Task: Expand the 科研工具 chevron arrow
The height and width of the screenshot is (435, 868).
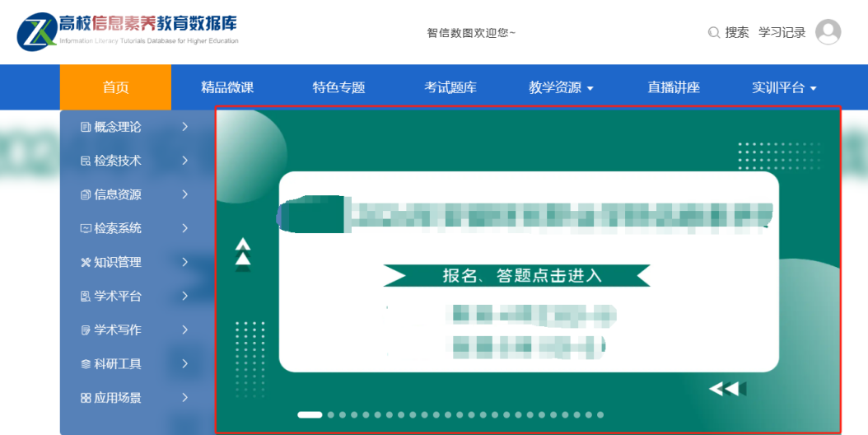Action: (185, 363)
